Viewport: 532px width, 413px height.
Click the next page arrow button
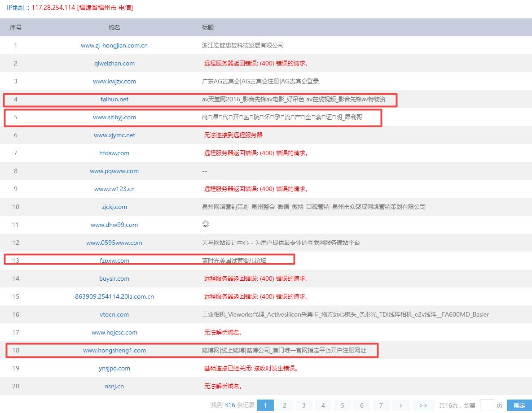(x=400, y=405)
